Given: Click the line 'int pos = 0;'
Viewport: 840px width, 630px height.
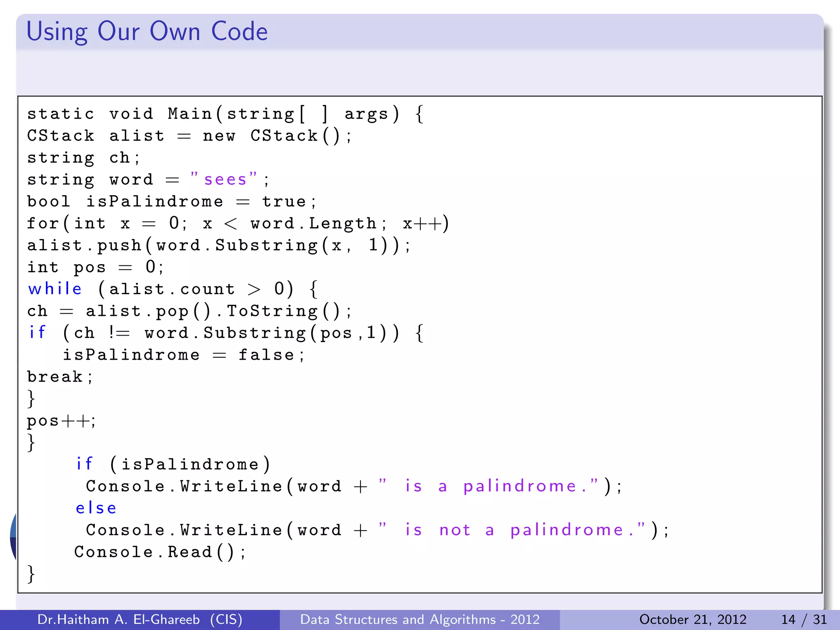Looking at the screenshot, I should [x=95, y=267].
